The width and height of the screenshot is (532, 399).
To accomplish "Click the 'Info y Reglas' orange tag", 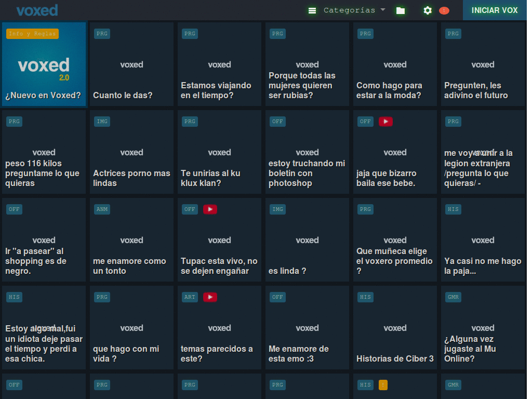I will pos(32,34).
